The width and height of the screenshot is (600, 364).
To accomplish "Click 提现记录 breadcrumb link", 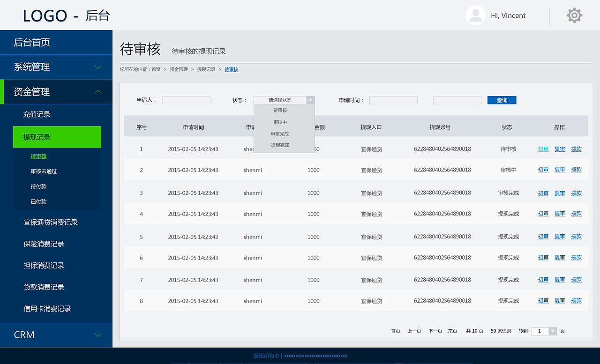I will click(206, 69).
